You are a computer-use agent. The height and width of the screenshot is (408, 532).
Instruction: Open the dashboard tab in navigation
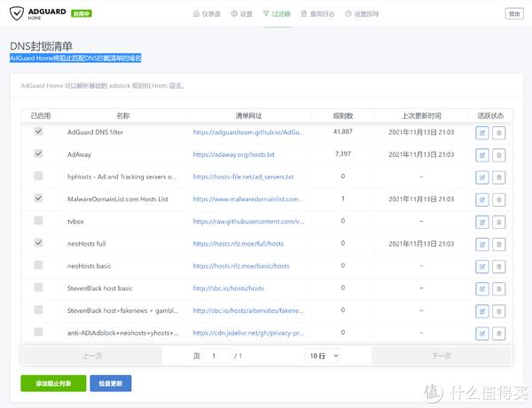pyautogui.click(x=207, y=14)
